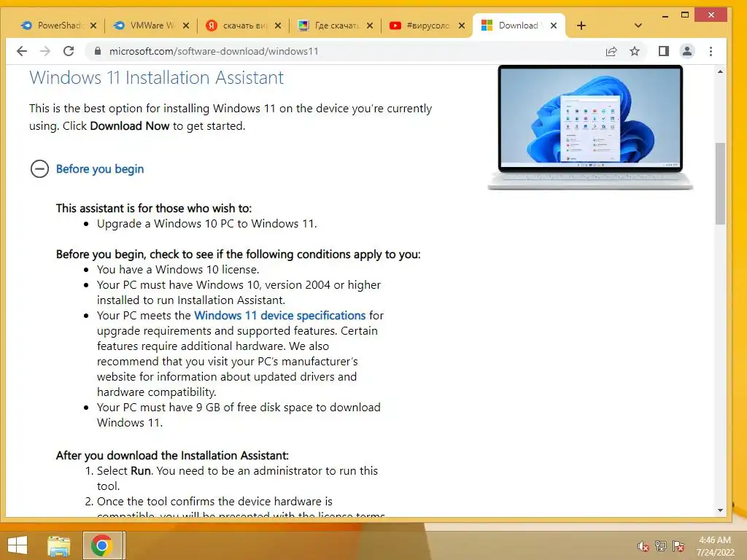Open the Chrome profile avatar
This screenshot has height=560, width=747.
687,51
